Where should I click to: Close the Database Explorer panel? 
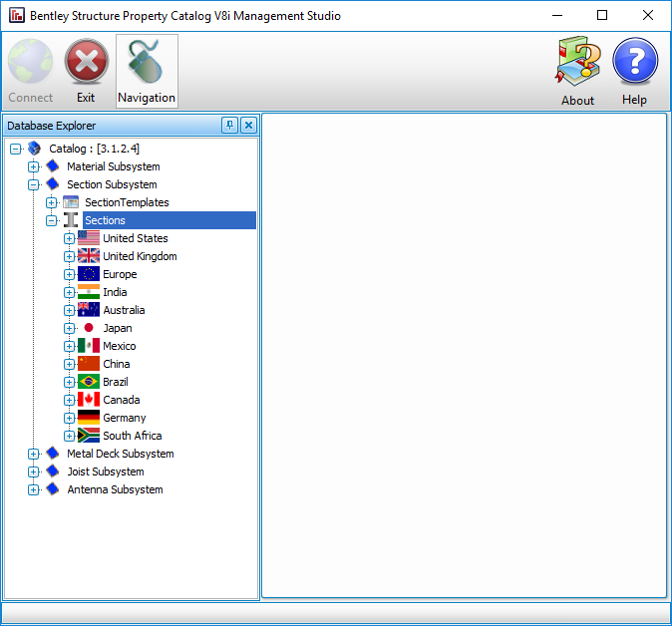(248, 126)
